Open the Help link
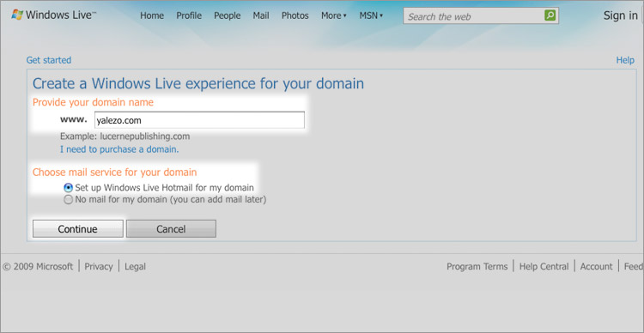 pyautogui.click(x=625, y=60)
